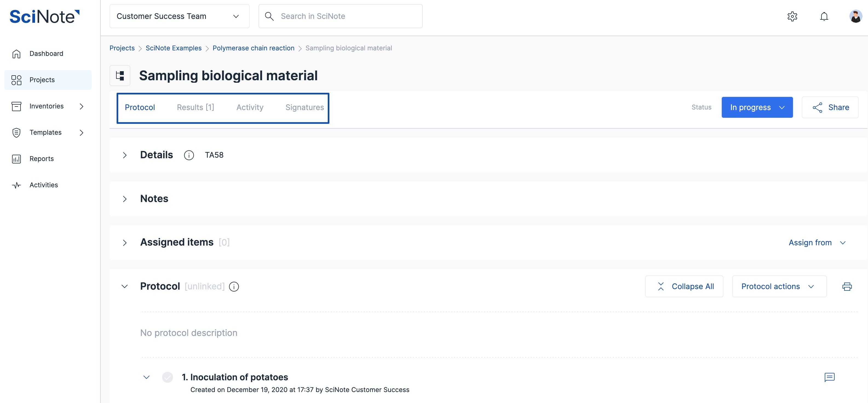Open the notifications bell
The image size is (868, 403).
click(824, 16)
